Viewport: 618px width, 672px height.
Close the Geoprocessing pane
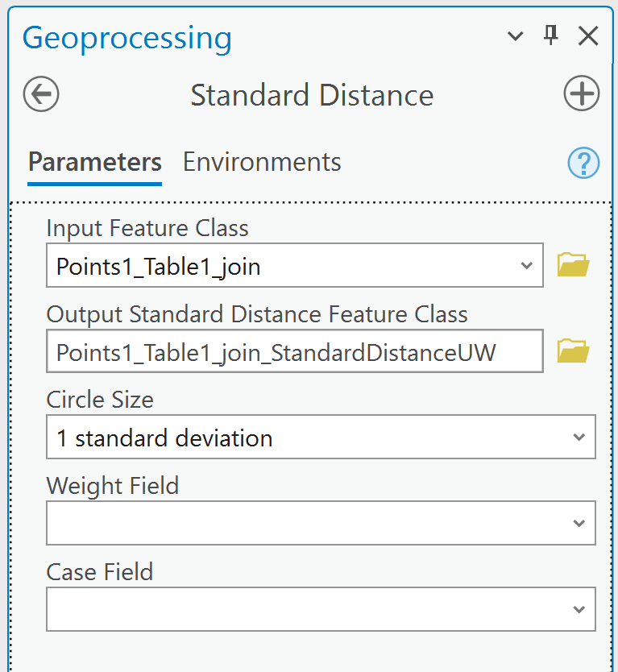pyautogui.click(x=588, y=35)
